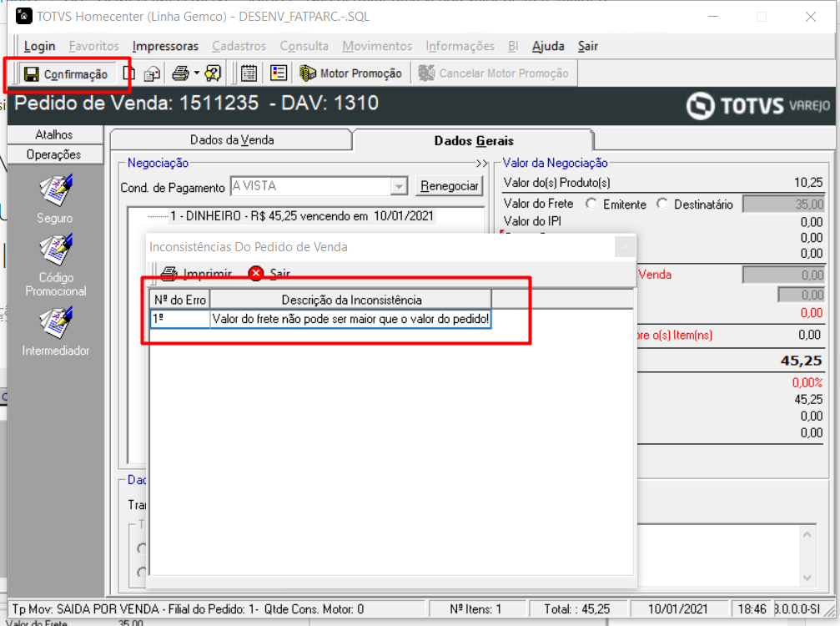This screenshot has height=626, width=840.
Task: Click the Operações sidebar header
Action: coord(55,154)
